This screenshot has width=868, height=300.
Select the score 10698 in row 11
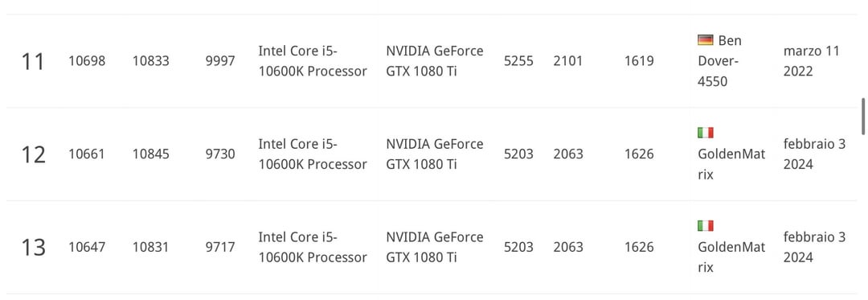pyautogui.click(x=86, y=61)
